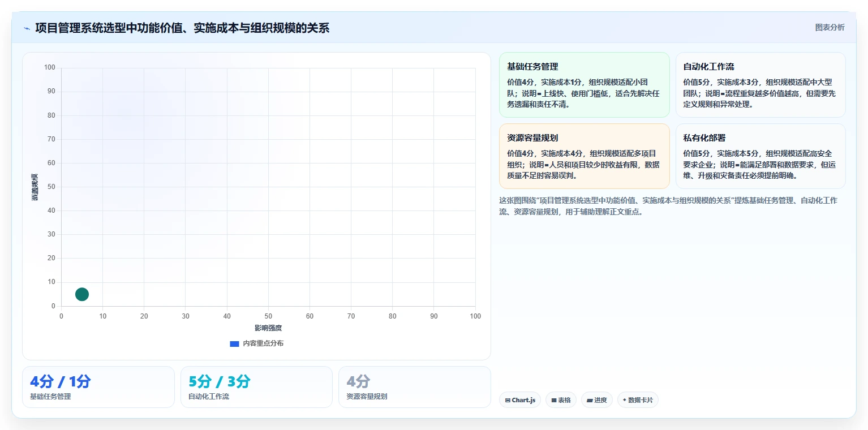The image size is (868, 430).
Task: Click the text 价值5分，实施成本5分
Action: (x=720, y=153)
